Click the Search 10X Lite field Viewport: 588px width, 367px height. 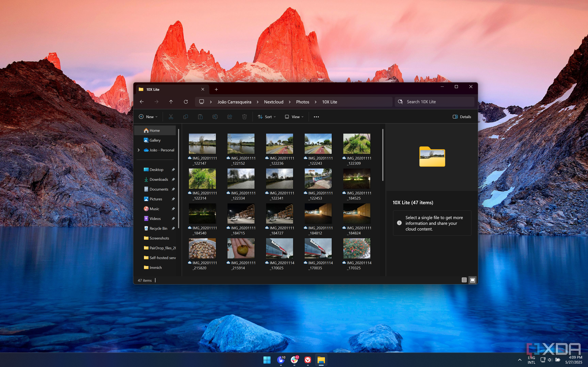point(435,102)
